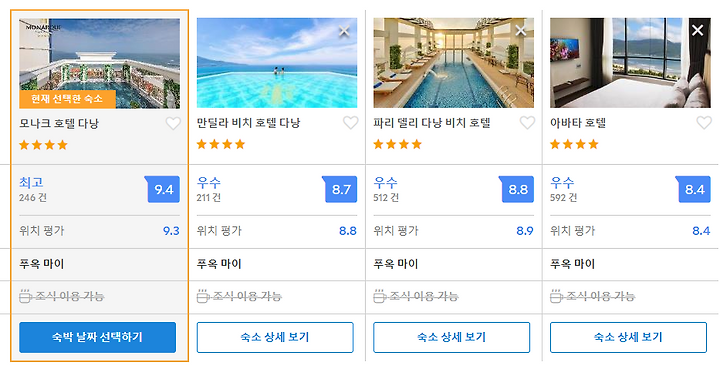Remove 만딜라 비치 호텔 from comparison

pyautogui.click(x=344, y=31)
